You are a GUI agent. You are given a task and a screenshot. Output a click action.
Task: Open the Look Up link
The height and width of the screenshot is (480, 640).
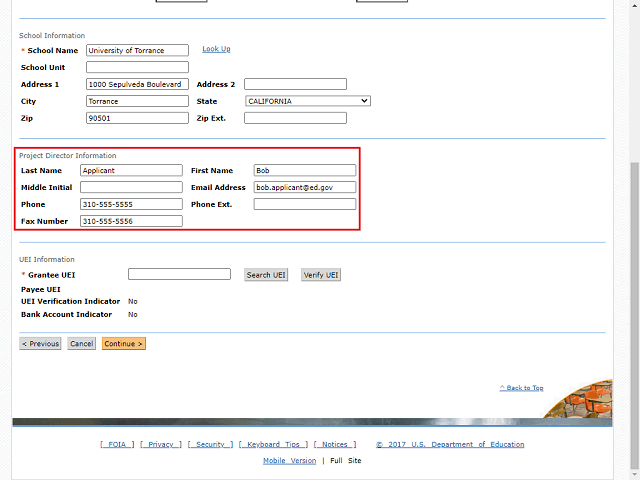click(x=216, y=49)
